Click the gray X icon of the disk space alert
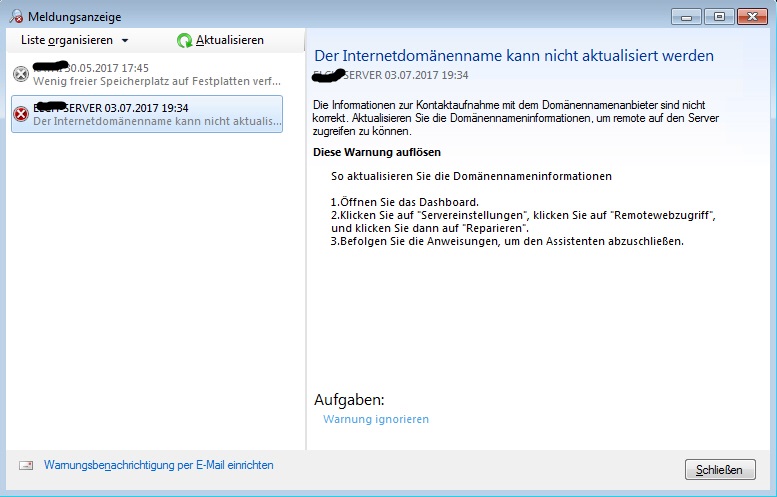Screen dimensions: 777x497 [21, 74]
